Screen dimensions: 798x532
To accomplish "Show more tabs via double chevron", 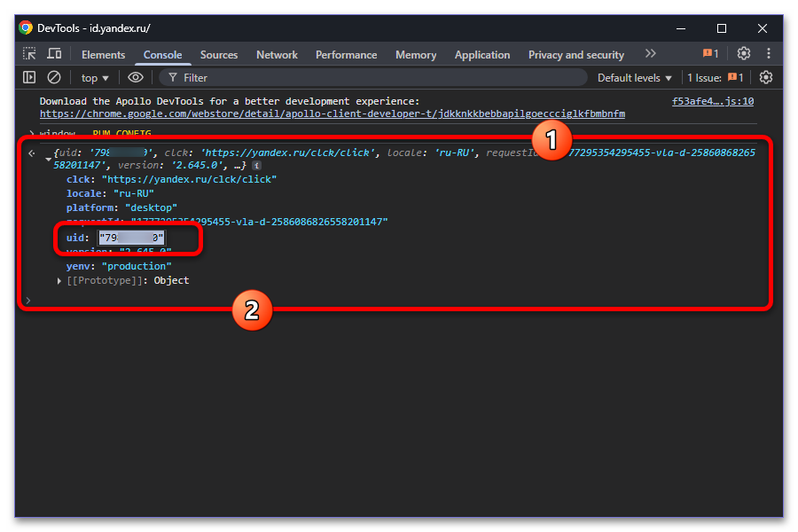I will (651, 53).
